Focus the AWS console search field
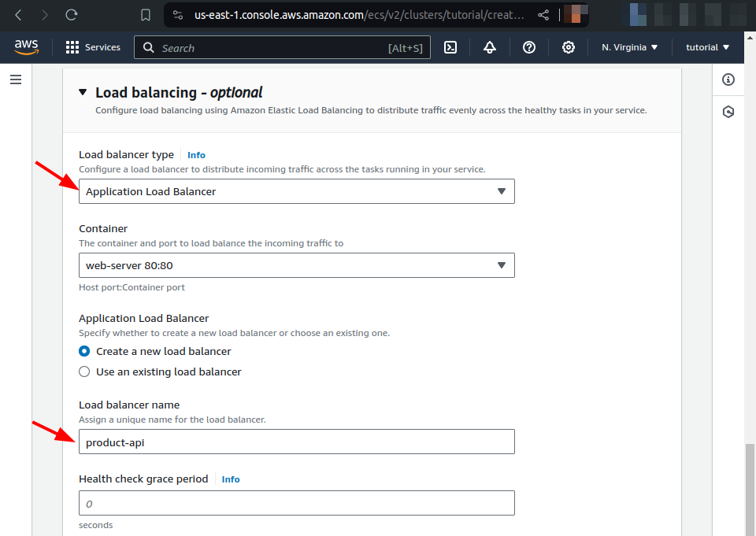The image size is (756, 536). click(x=282, y=48)
